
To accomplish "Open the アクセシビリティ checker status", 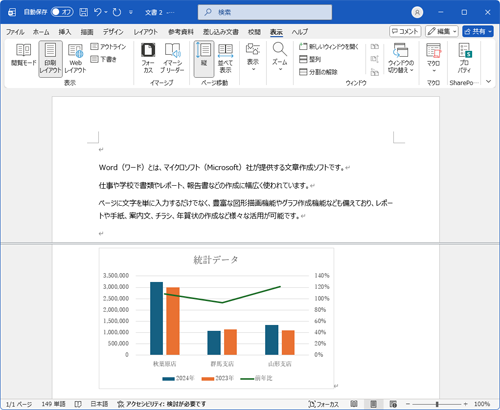I will 161,404.
